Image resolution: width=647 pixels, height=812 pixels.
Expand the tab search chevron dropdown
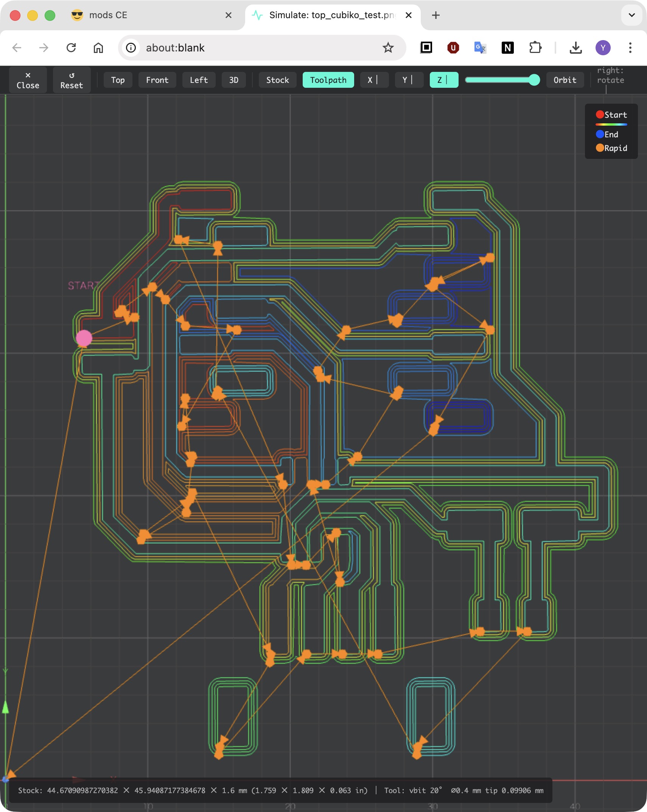click(x=631, y=15)
